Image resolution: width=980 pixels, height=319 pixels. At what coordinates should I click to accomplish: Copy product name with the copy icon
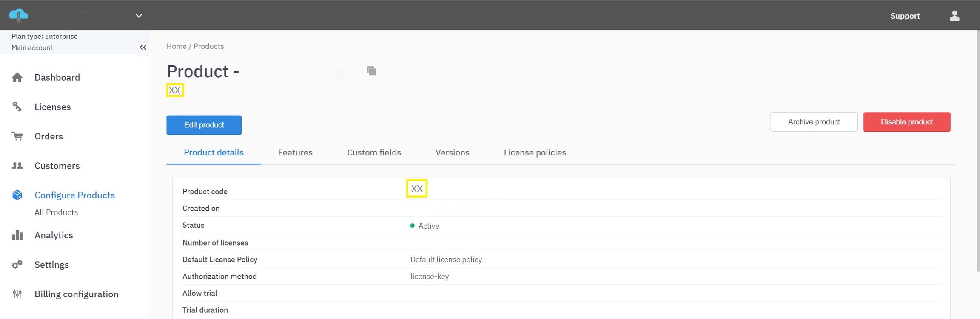[x=371, y=71]
